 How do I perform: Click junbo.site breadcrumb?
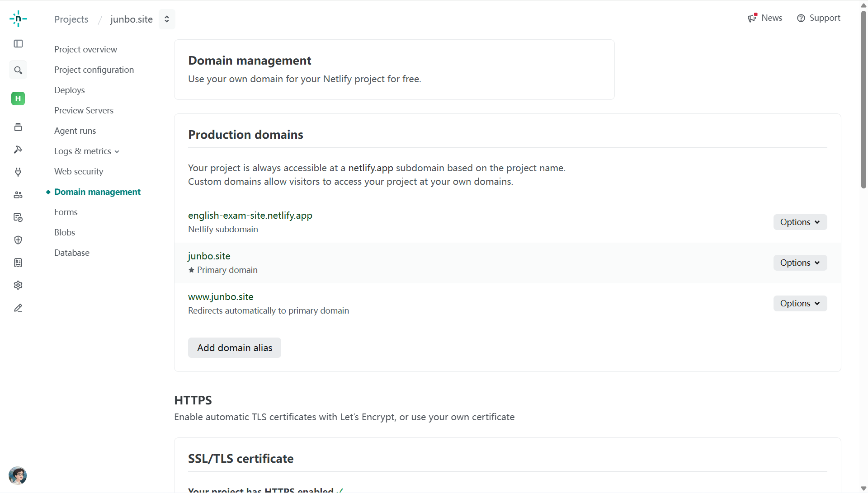click(x=132, y=19)
